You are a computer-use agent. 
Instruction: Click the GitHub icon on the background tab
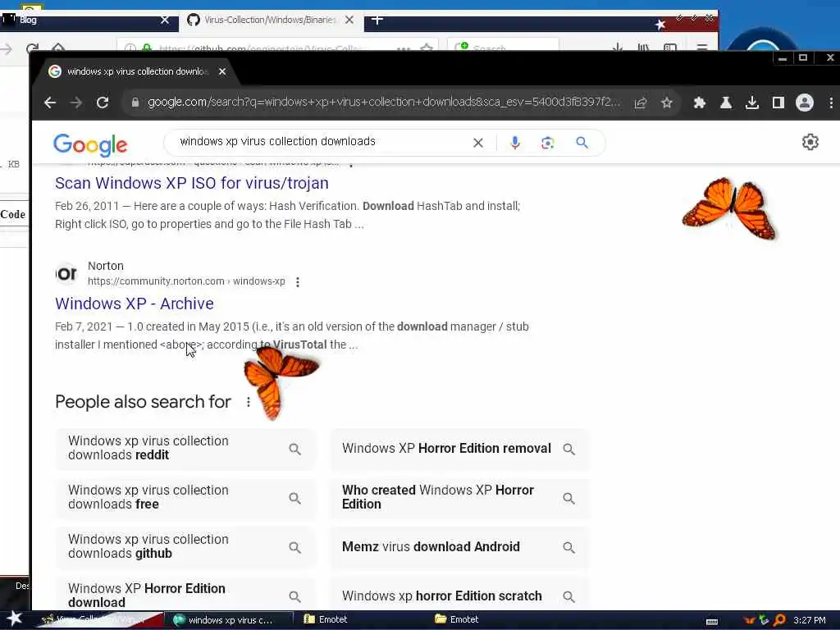194,20
